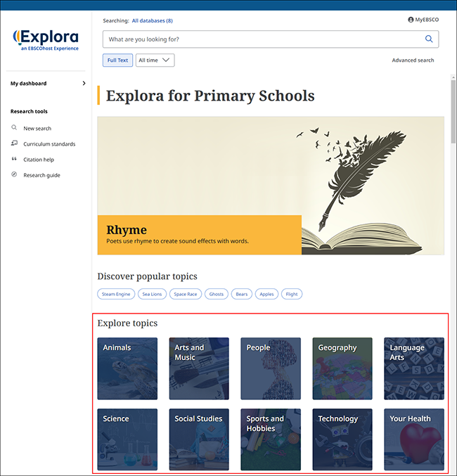Open the Science topic tile
Screen dimensions: 457x476
pos(127,439)
